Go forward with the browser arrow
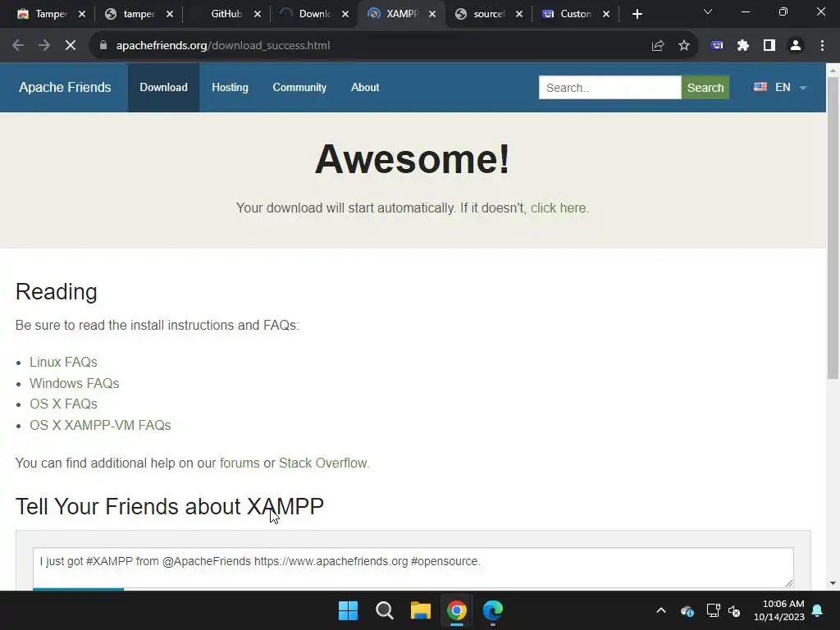The image size is (840, 630). (x=44, y=46)
